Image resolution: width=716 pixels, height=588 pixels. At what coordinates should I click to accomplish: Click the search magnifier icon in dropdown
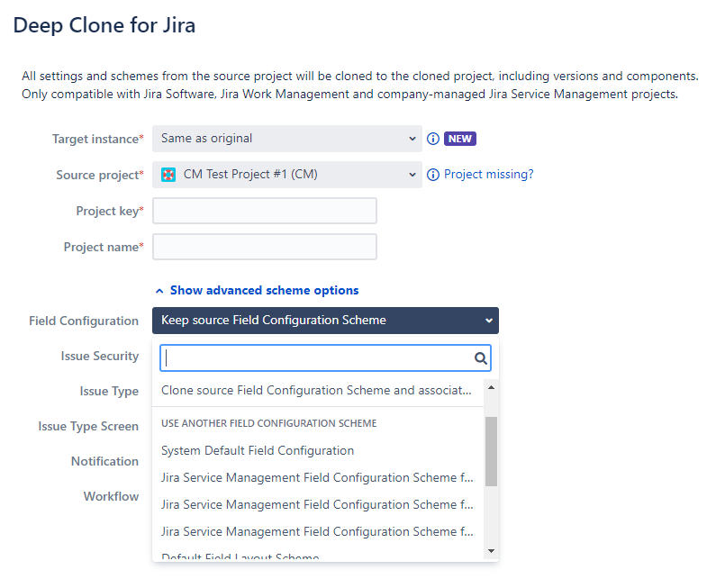pyautogui.click(x=480, y=358)
